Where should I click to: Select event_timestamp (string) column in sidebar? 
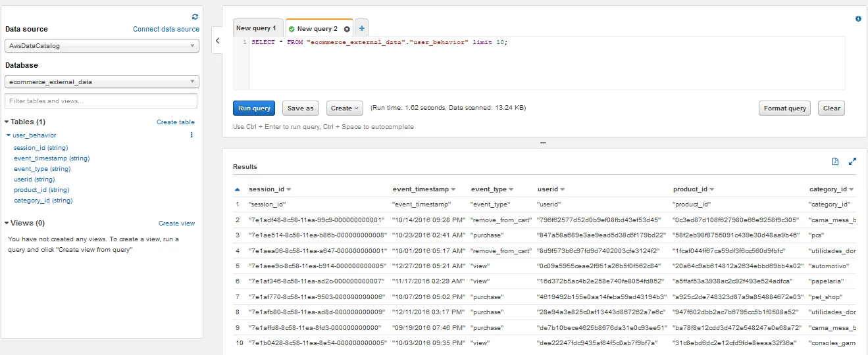52,158
